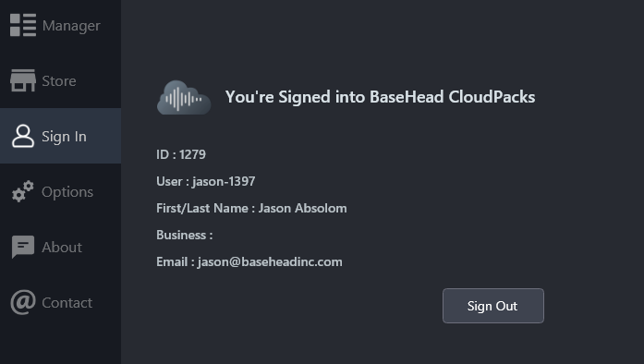Sign Out of BaseHead CloudPacks

tap(493, 306)
